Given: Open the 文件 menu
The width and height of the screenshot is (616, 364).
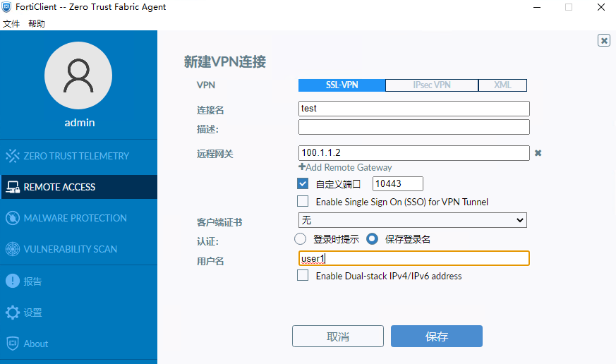Looking at the screenshot, I should point(11,23).
